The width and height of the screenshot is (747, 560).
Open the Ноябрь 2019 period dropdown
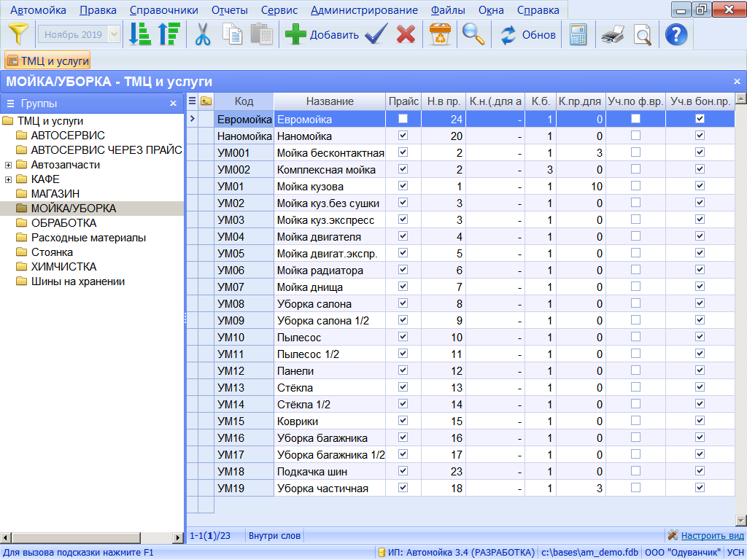coord(114,34)
